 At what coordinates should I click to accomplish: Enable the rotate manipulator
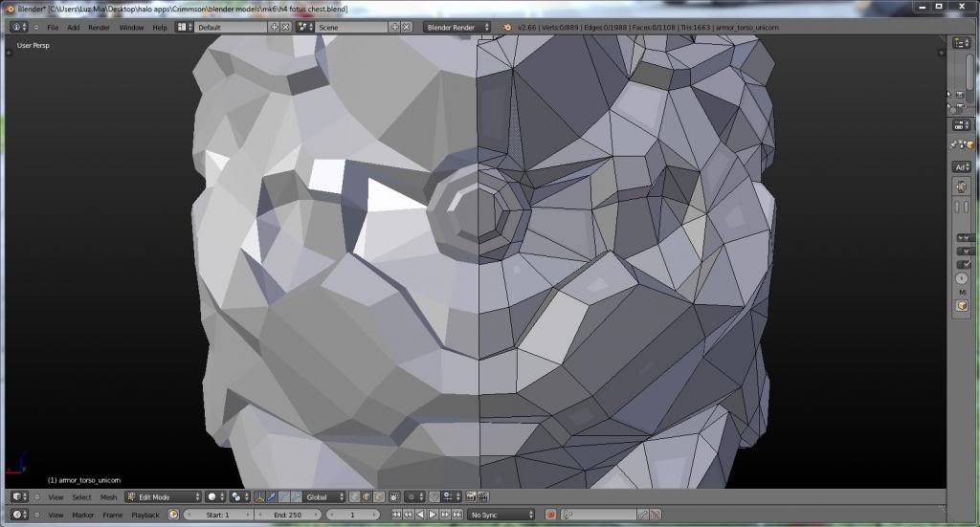[x=283, y=497]
